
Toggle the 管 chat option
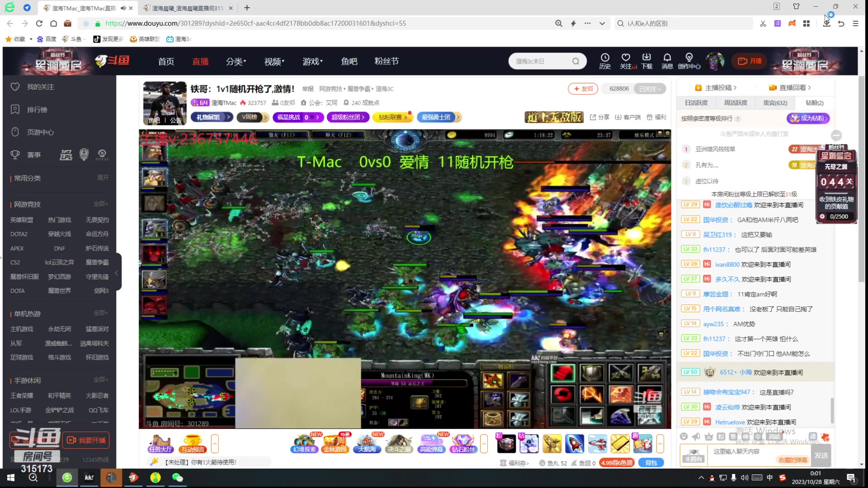pos(734,436)
